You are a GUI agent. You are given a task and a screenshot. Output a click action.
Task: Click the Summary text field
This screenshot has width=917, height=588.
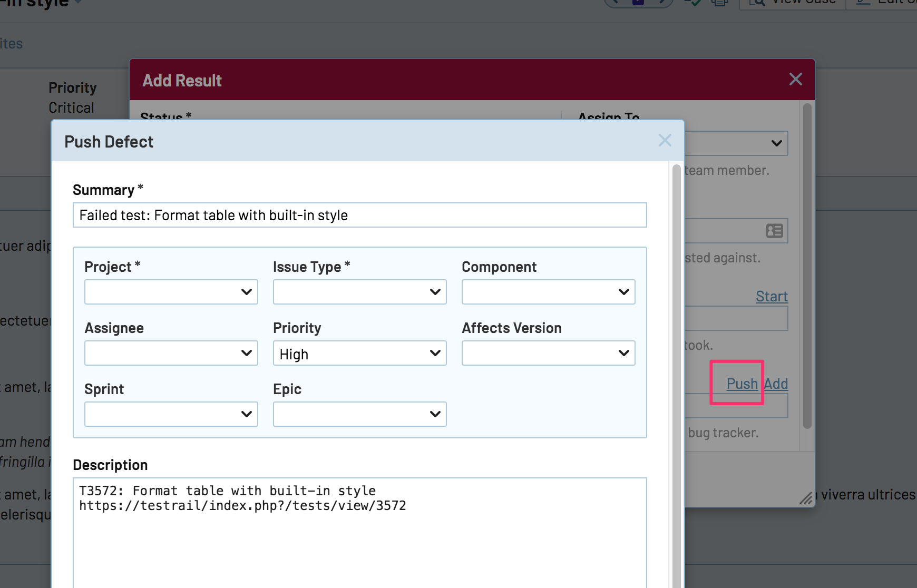point(359,215)
